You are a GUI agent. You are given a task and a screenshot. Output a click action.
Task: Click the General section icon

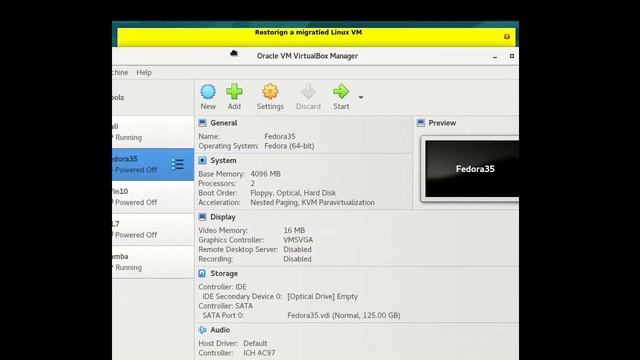(202, 122)
